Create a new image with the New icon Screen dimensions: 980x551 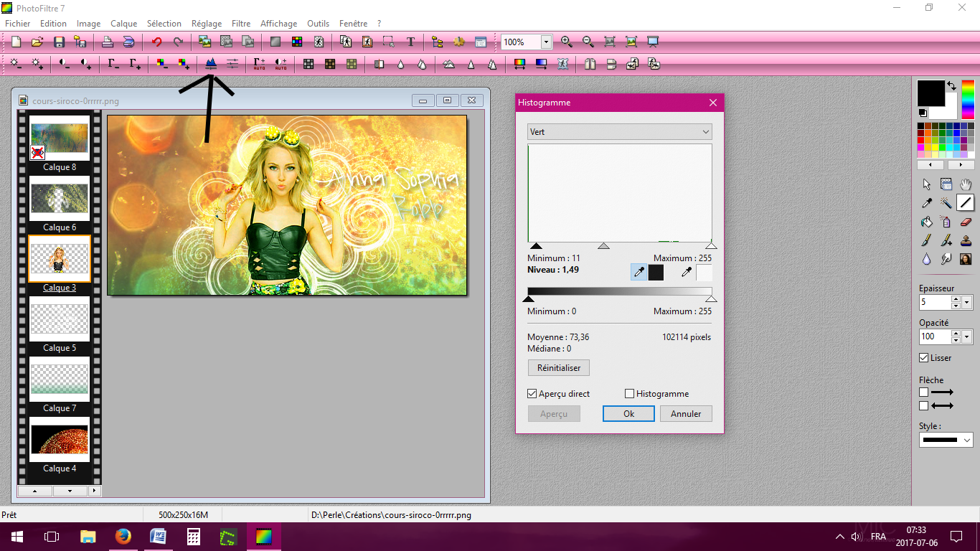16,42
